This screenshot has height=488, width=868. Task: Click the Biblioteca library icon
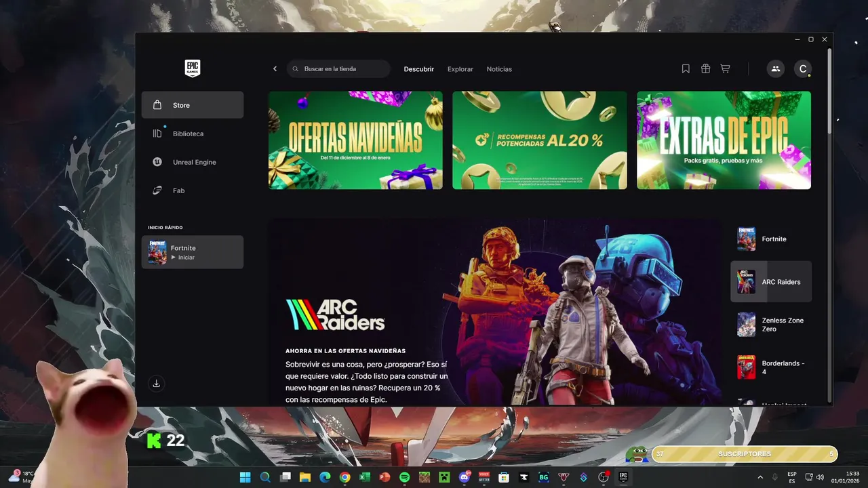point(157,134)
